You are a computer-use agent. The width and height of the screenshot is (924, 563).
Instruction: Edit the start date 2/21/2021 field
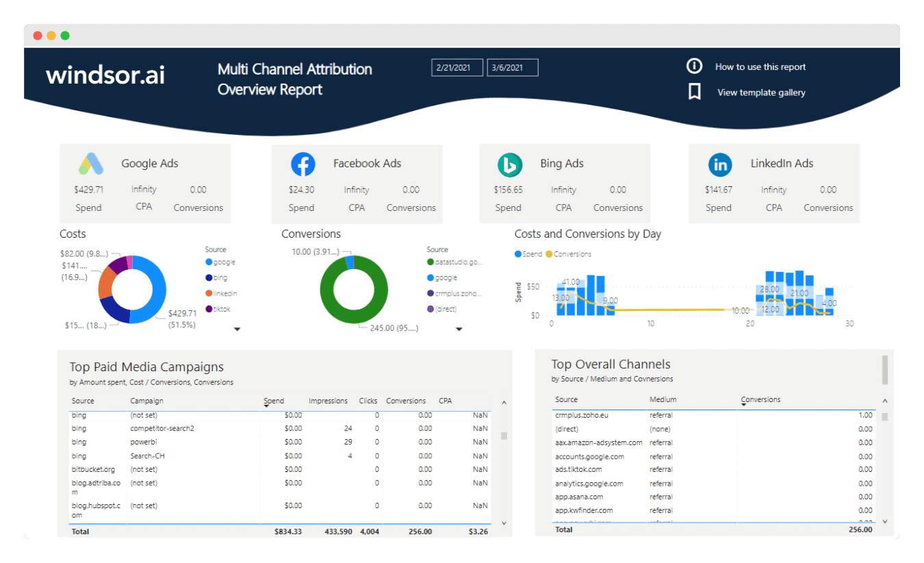(x=457, y=67)
